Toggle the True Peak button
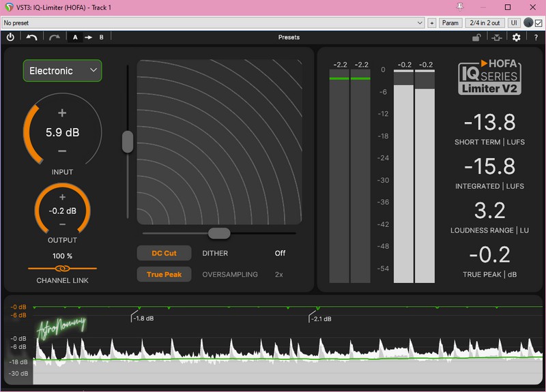Screen dimensions: 546x392 164,275
